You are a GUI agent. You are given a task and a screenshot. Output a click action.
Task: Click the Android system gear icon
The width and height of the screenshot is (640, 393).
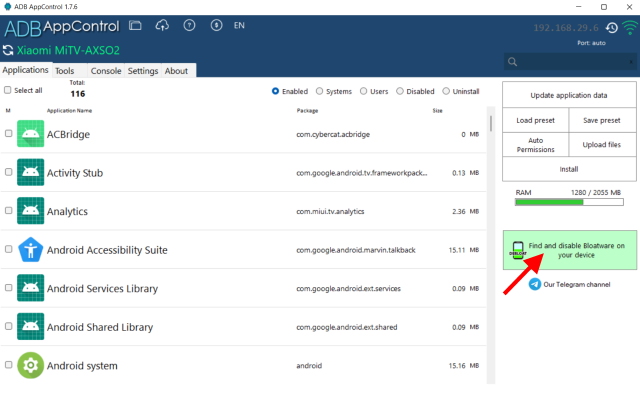[31, 365]
